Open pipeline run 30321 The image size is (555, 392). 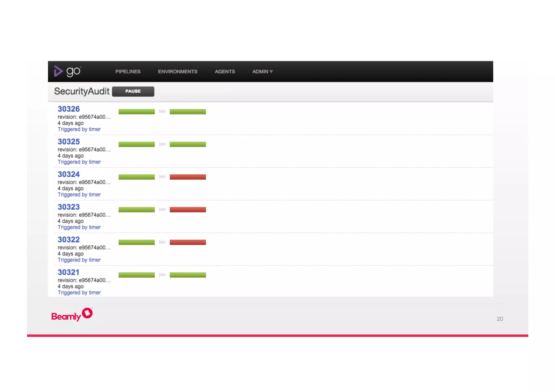coord(68,272)
